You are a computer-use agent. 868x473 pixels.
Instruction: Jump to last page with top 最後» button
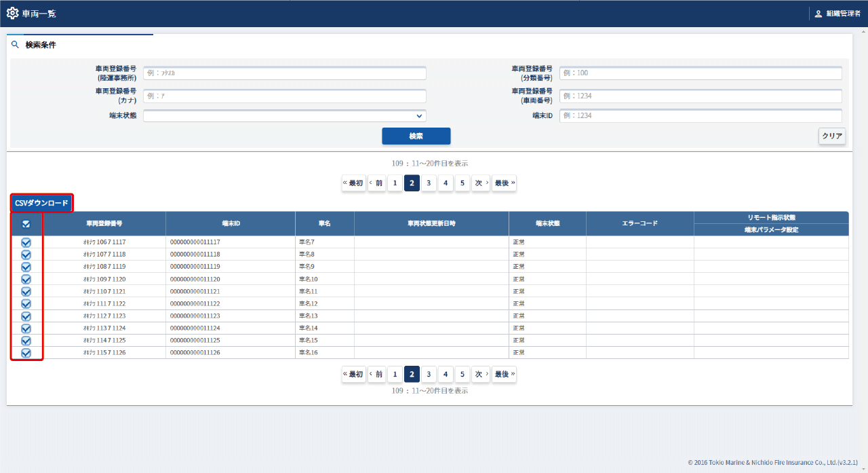click(x=504, y=183)
